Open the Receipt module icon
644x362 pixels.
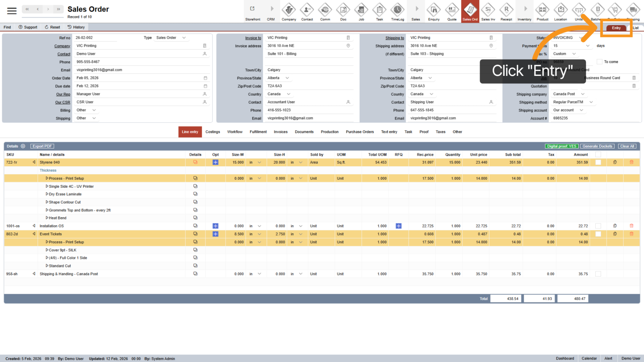tap(506, 11)
